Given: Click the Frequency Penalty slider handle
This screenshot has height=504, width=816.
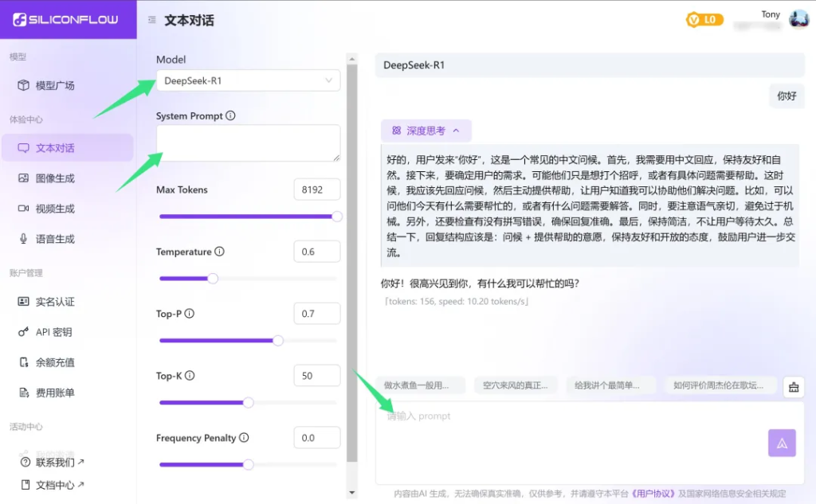Looking at the screenshot, I should (249, 464).
